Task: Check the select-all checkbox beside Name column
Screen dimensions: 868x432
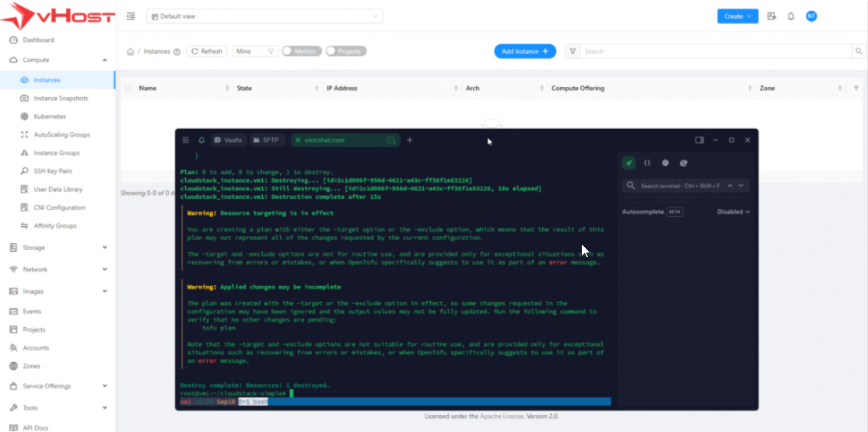Action: [x=128, y=89]
